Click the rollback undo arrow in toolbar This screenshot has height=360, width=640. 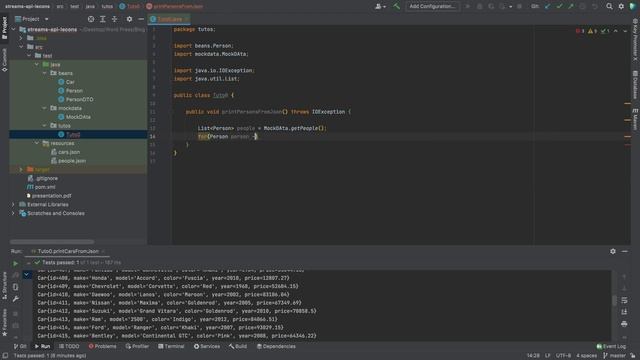tap(594, 6)
